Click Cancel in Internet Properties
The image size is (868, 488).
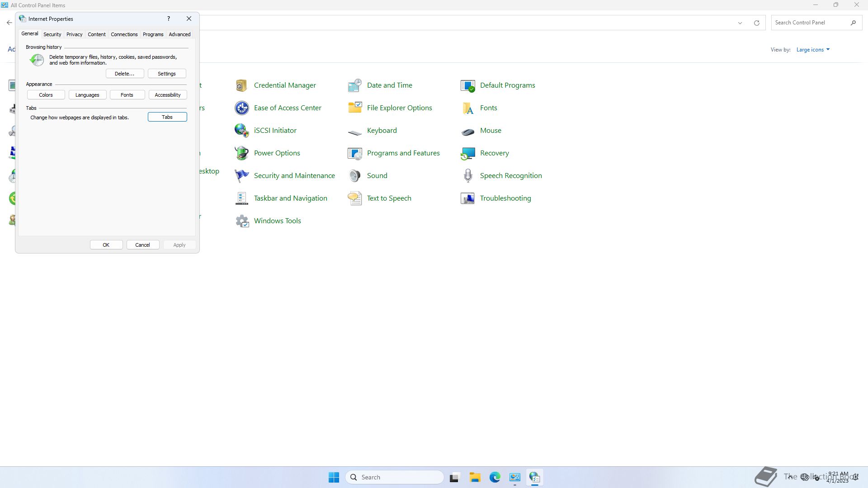(143, 245)
